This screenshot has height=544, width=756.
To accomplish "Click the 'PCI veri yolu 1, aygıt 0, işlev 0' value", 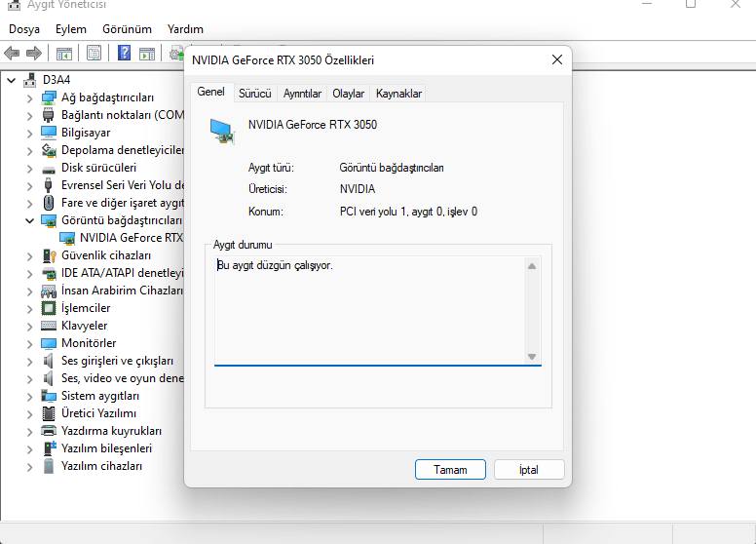I will 408,212.
